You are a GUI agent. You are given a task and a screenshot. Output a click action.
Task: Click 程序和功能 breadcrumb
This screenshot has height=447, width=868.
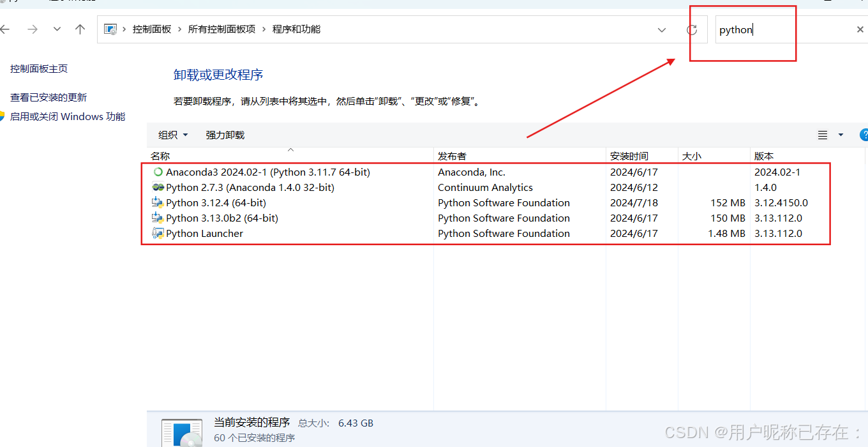tap(296, 29)
